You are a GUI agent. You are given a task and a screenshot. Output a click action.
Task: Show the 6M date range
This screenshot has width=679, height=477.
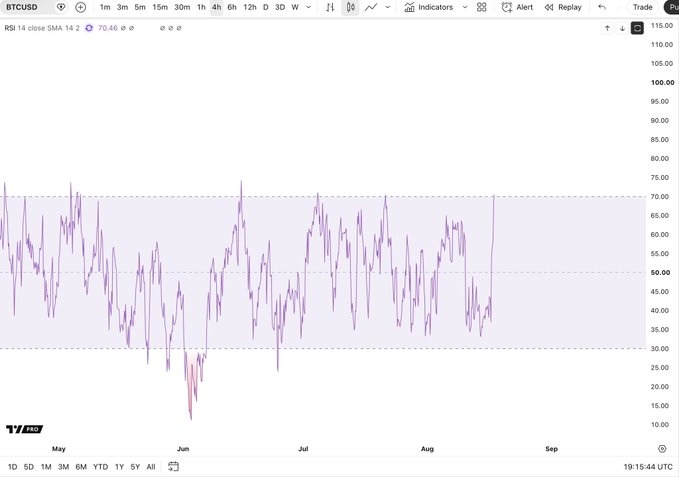point(81,467)
